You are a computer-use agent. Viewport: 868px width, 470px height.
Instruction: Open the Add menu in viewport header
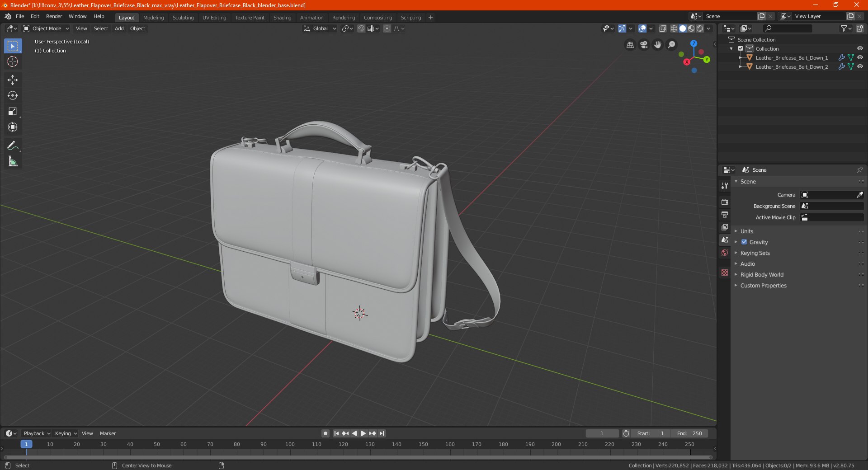119,28
